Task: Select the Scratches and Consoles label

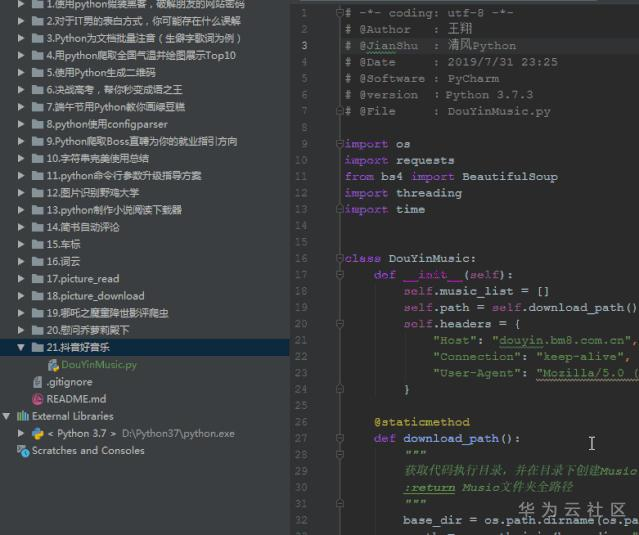Action: pyautogui.click(x=88, y=451)
